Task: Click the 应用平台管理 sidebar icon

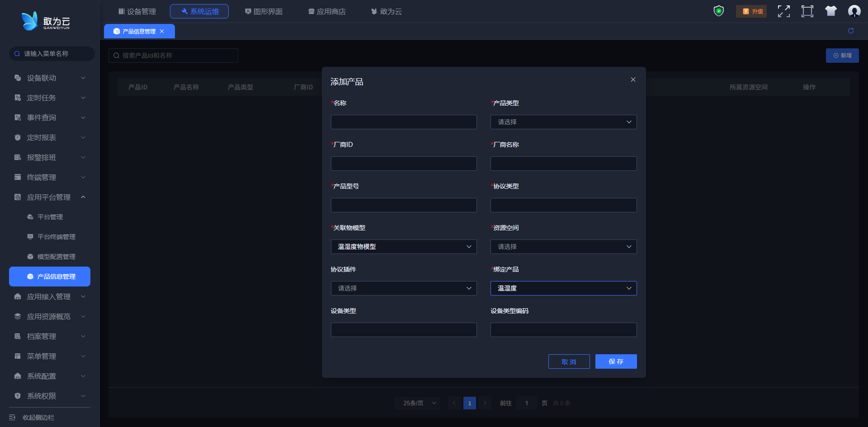Action: click(x=18, y=197)
